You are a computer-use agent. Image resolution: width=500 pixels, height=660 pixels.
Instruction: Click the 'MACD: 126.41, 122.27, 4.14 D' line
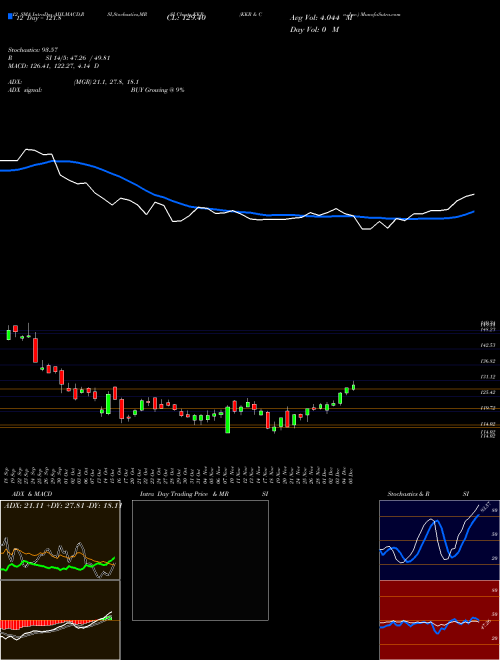[x=53, y=66]
